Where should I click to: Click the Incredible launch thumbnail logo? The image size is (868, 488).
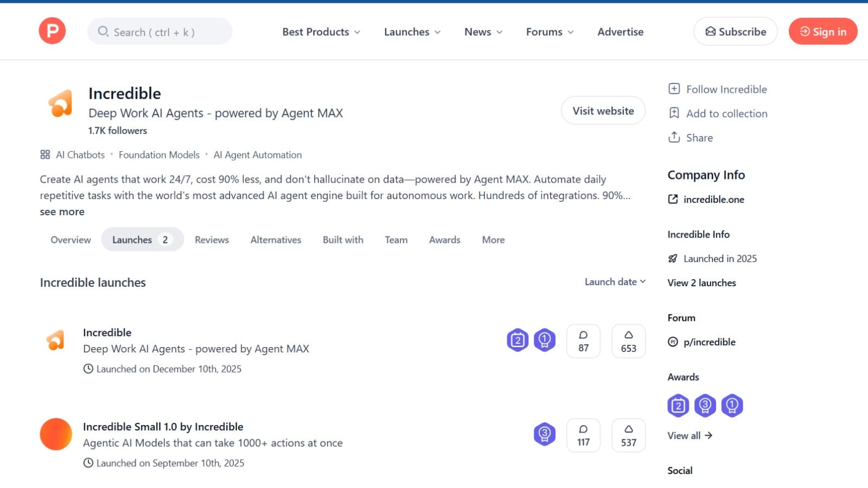coord(56,341)
